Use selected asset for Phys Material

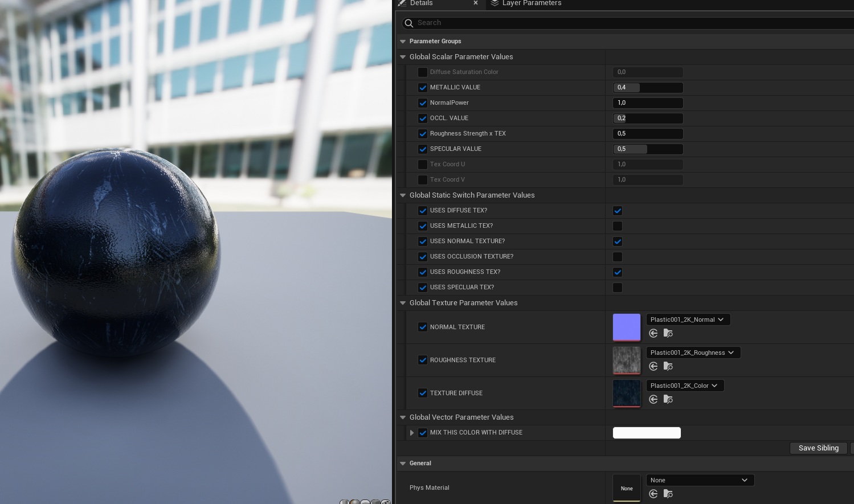tap(653, 494)
